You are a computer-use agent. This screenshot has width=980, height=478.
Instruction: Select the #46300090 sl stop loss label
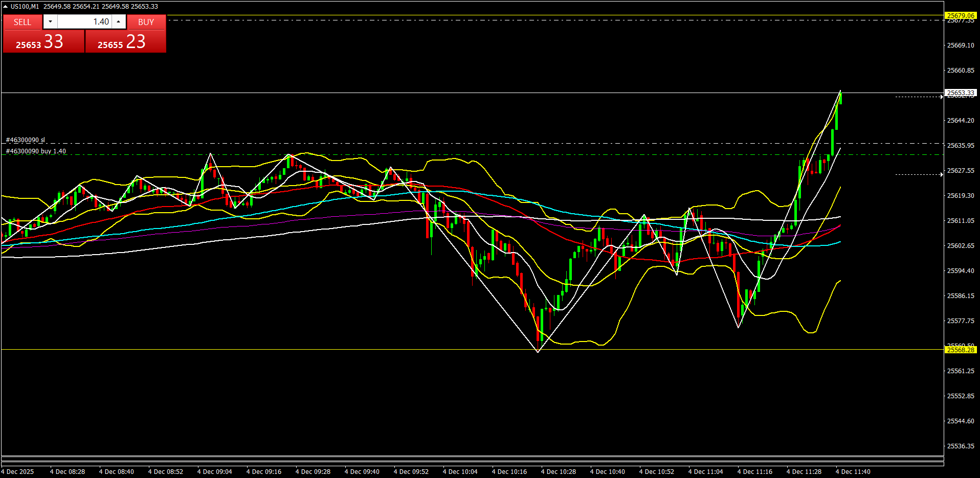[x=26, y=140]
